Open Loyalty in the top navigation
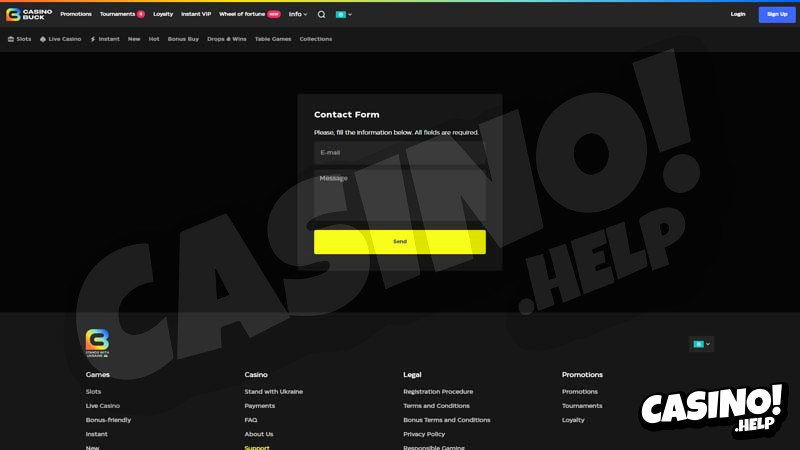800x450 pixels. 163,14
